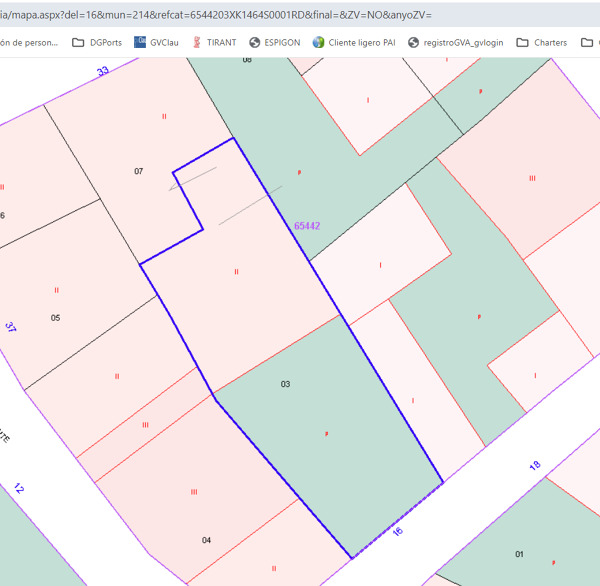Select parcel 03 on the map
Image resolution: width=600 pixels, height=586 pixels.
coord(285,384)
